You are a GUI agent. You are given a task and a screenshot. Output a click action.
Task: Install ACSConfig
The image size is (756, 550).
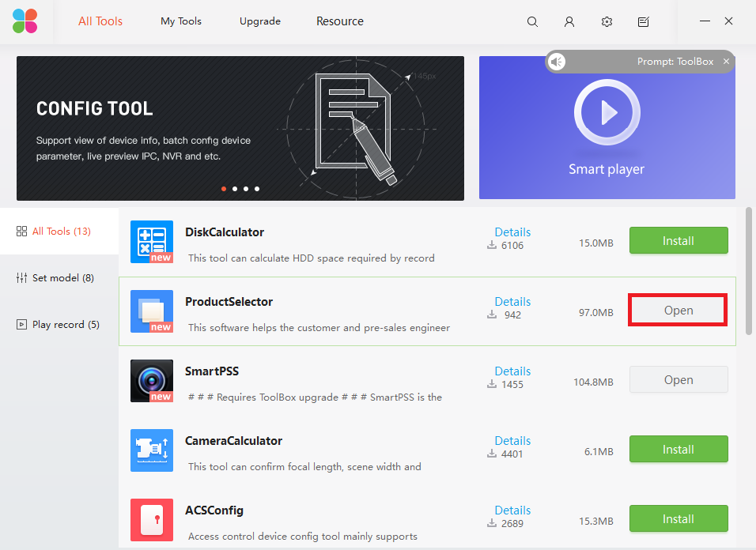pos(679,518)
